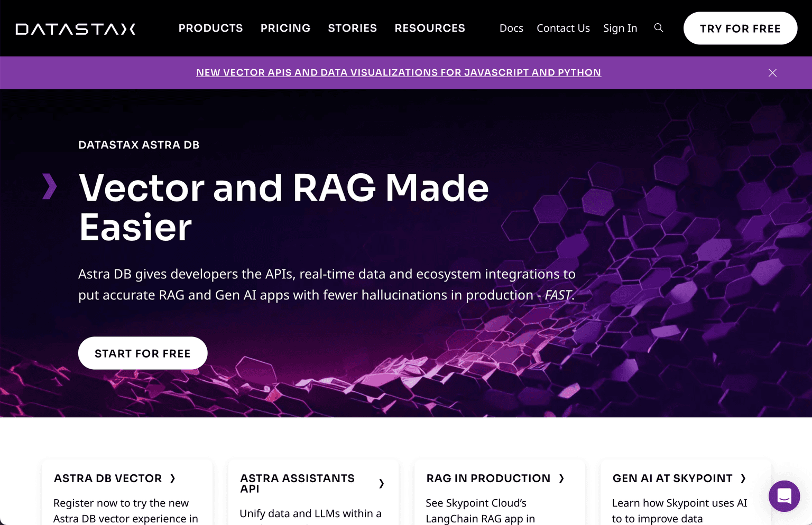Open the new vector APIs announcement link
Viewport: 812px width, 525px height.
pos(399,72)
